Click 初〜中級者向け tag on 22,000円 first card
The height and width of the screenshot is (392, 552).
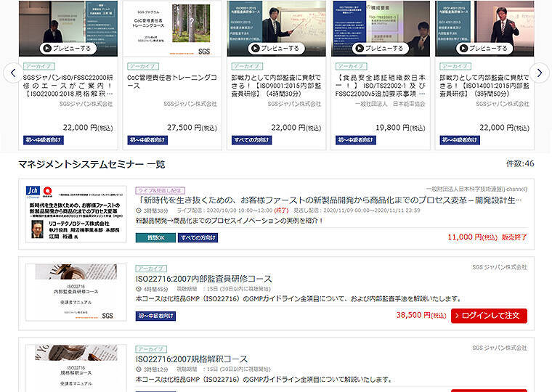[x=44, y=140]
